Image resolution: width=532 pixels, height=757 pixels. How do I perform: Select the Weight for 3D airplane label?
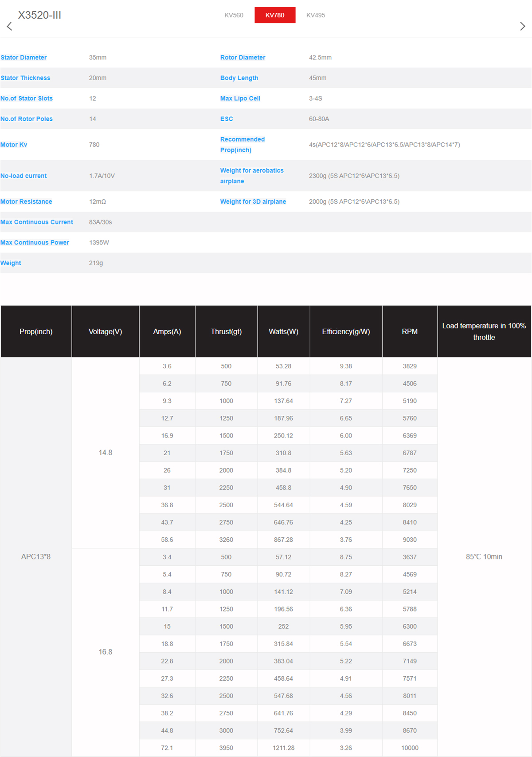pyautogui.click(x=253, y=201)
